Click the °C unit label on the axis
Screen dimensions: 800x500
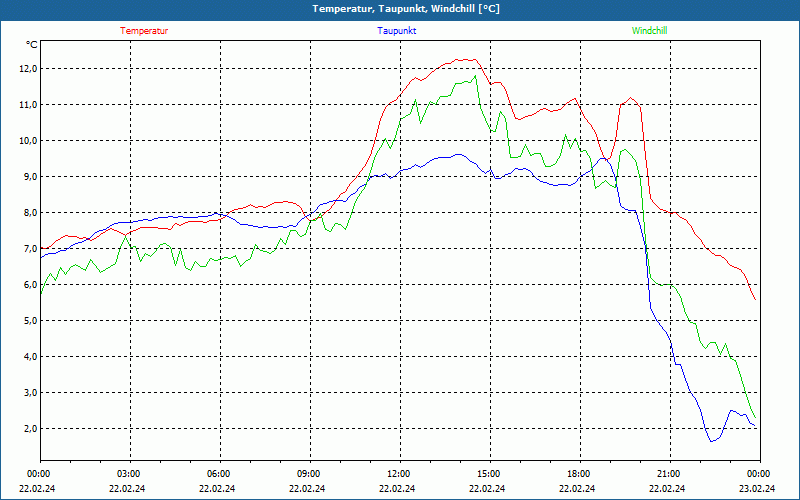pyautogui.click(x=32, y=45)
